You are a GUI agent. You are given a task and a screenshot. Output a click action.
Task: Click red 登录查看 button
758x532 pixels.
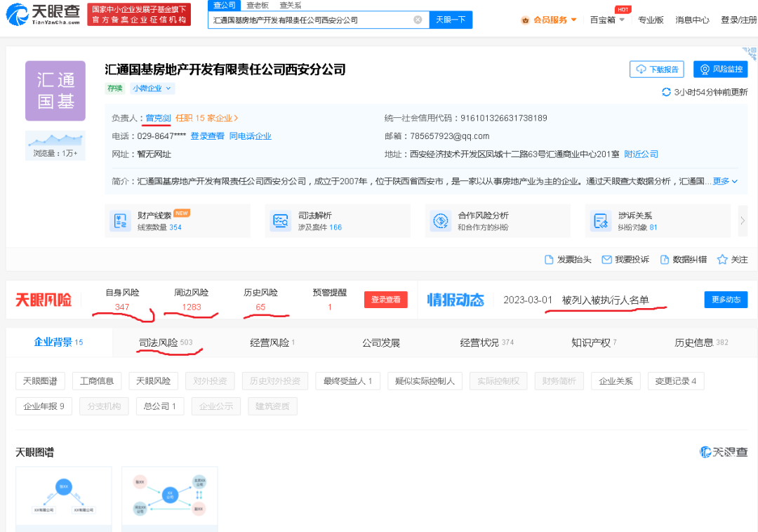386,300
